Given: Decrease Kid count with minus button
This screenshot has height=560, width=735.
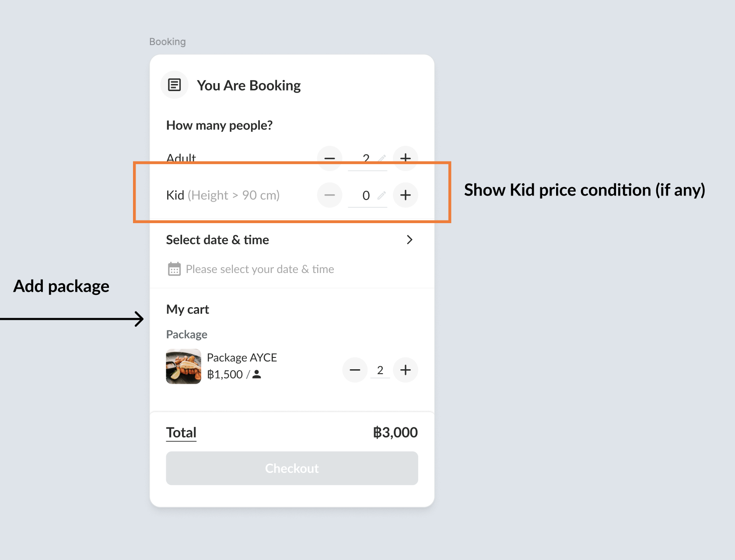Looking at the screenshot, I should coord(329,195).
